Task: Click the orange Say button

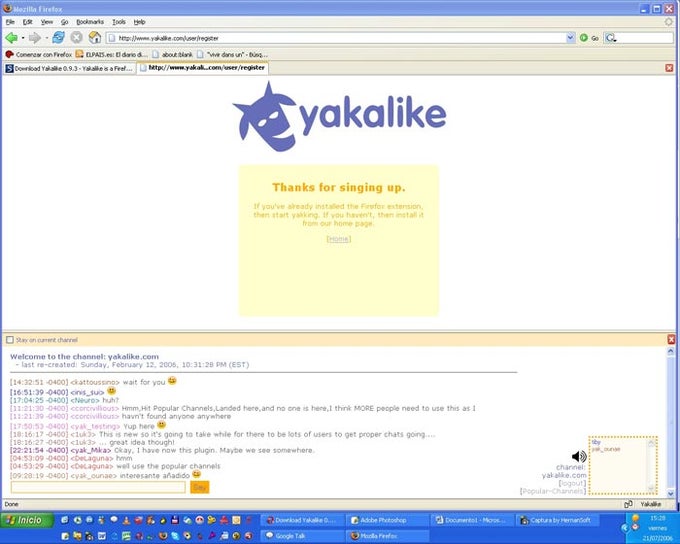Action: pos(199,487)
